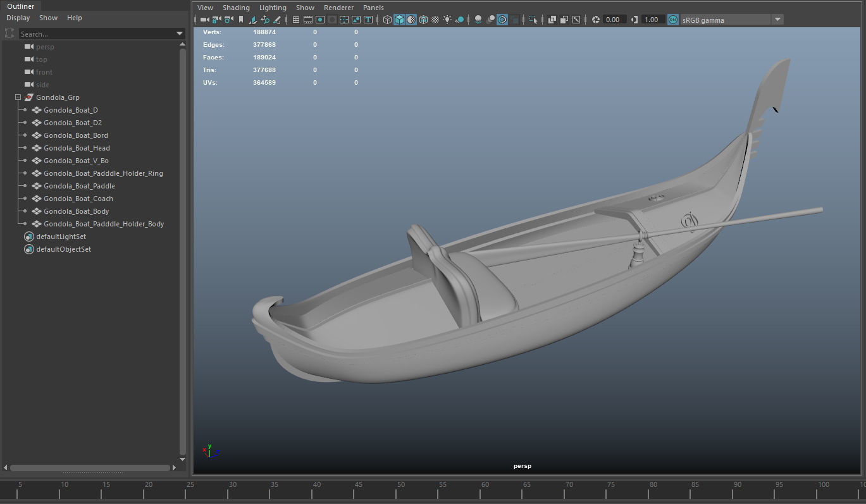The height and width of the screenshot is (504, 866).
Task: Open the Outliner Show menu
Action: pos(48,18)
